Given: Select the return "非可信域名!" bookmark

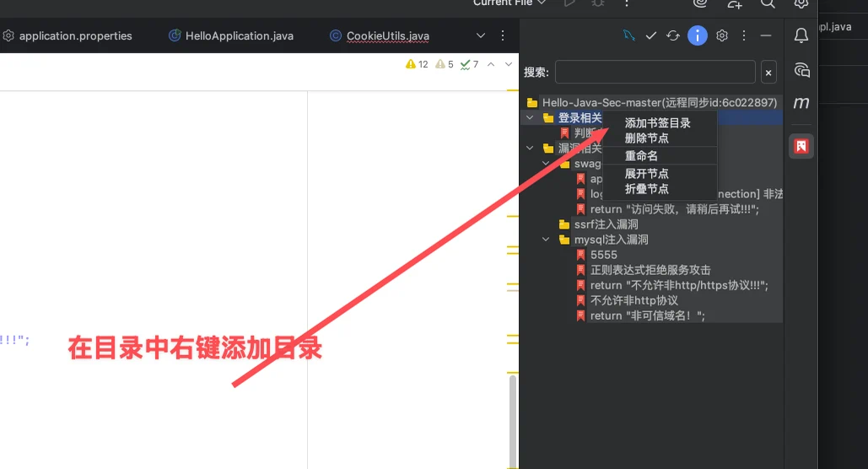Looking at the screenshot, I should click(x=640, y=316).
